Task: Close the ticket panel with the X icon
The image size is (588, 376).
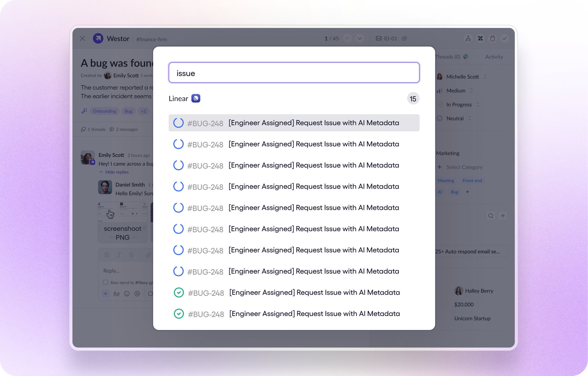Action: [x=83, y=39]
